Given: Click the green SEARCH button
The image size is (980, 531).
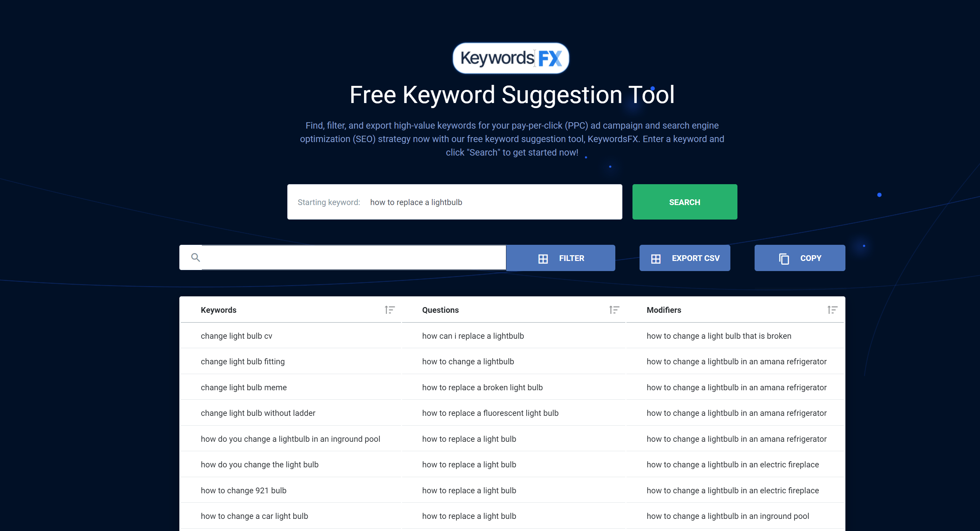Looking at the screenshot, I should point(684,202).
